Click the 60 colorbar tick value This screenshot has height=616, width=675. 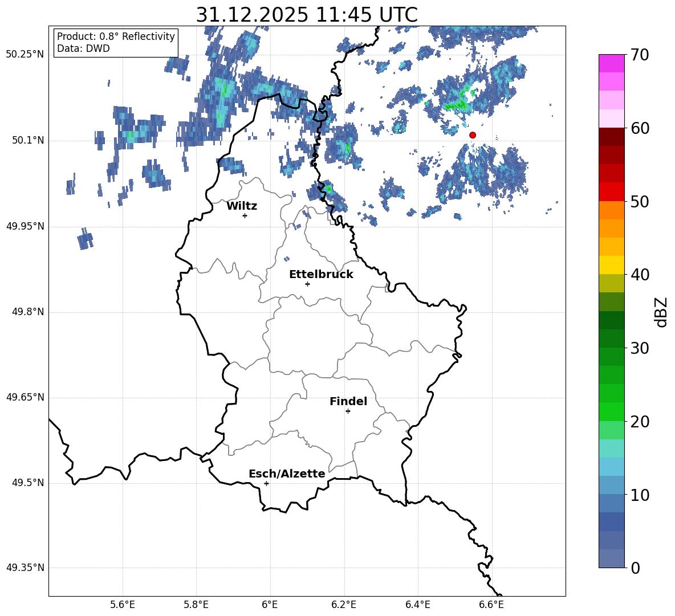tap(640, 128)
